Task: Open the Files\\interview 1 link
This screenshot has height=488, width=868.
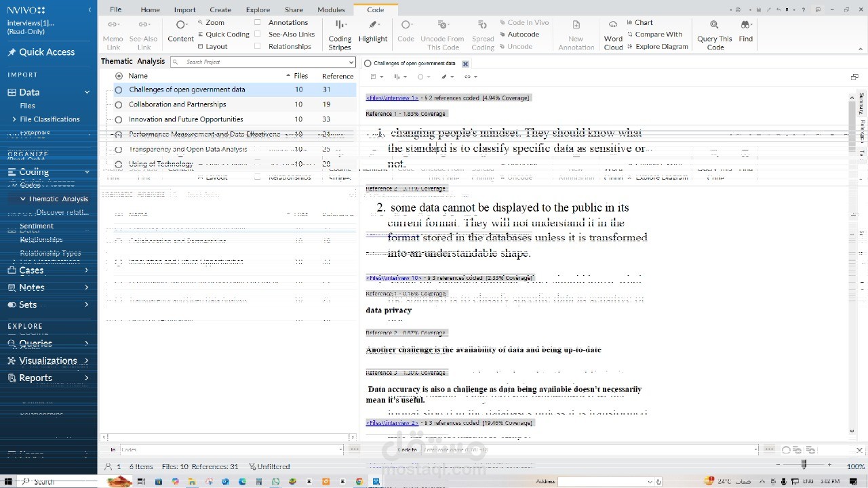Action: coord(392,98)
